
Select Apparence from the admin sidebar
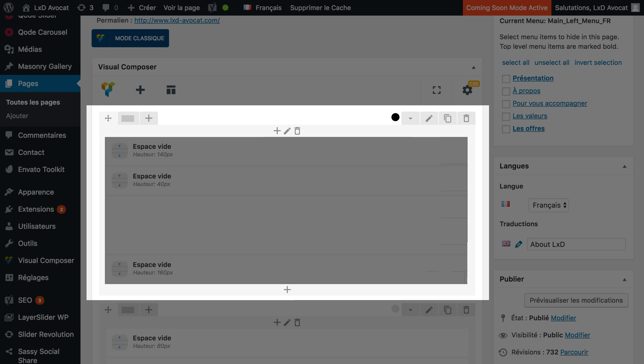[36, 192]
